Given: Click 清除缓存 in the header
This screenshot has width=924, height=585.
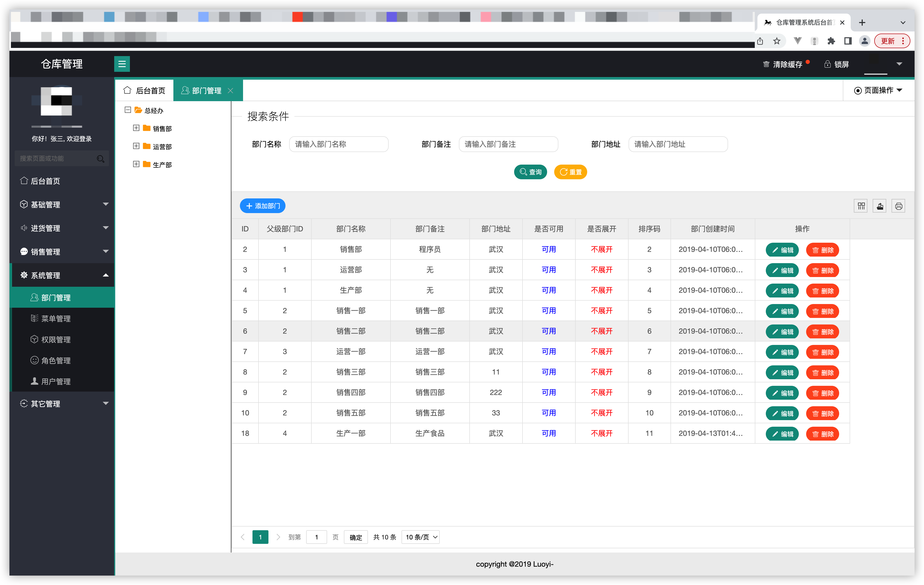Looking at the screenshot, I should (x=787, y=64).
